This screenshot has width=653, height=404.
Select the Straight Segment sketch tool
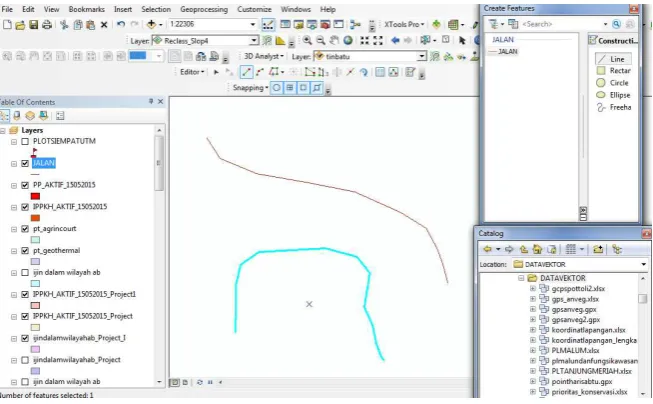click(246, 72)
